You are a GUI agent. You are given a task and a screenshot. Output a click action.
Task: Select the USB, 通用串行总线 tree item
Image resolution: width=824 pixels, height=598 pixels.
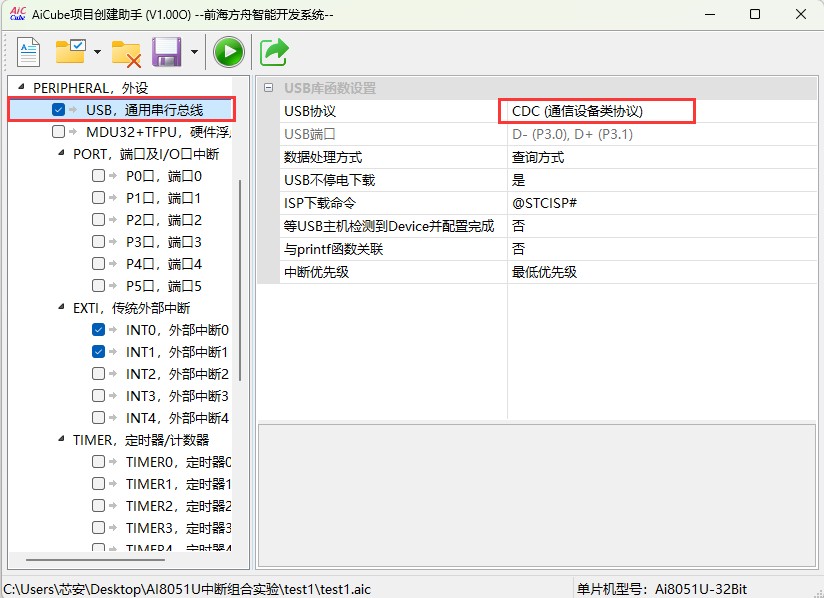pyautogui.click(x=145, y=110)
